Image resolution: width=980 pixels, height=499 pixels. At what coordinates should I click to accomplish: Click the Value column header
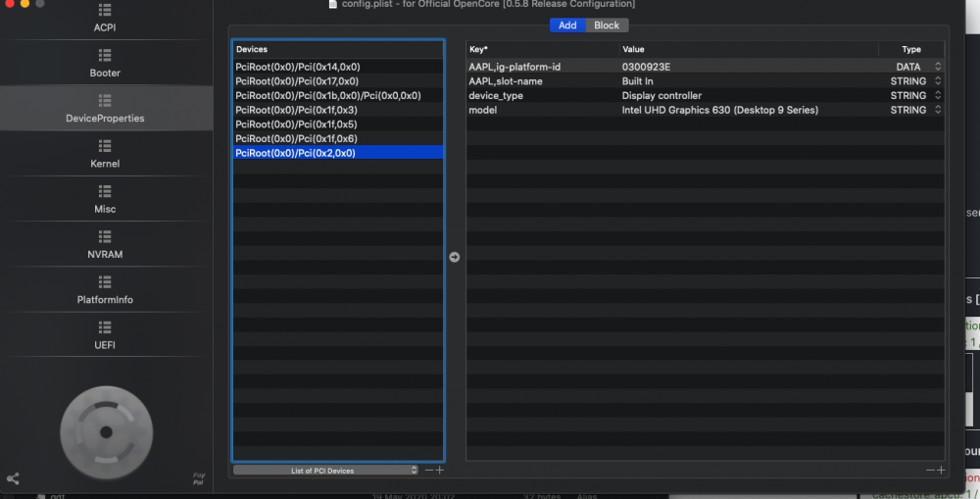point(749,49)
